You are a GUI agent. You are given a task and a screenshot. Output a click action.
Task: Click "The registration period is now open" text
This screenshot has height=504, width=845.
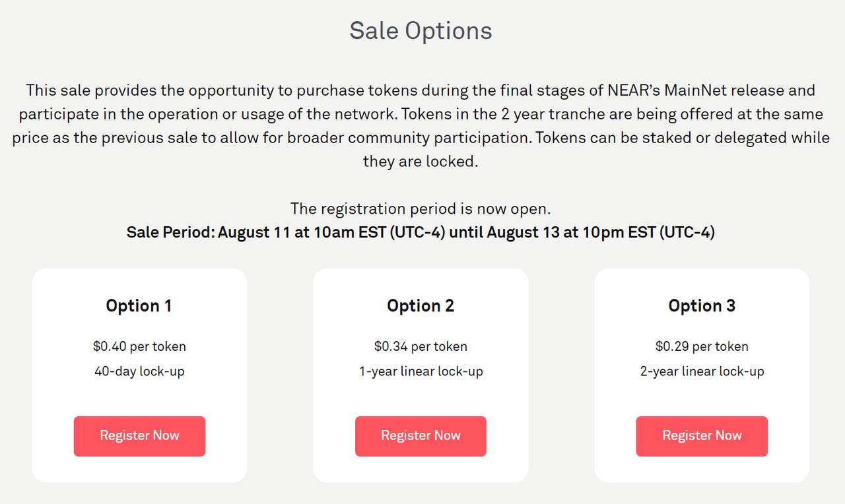421,209
